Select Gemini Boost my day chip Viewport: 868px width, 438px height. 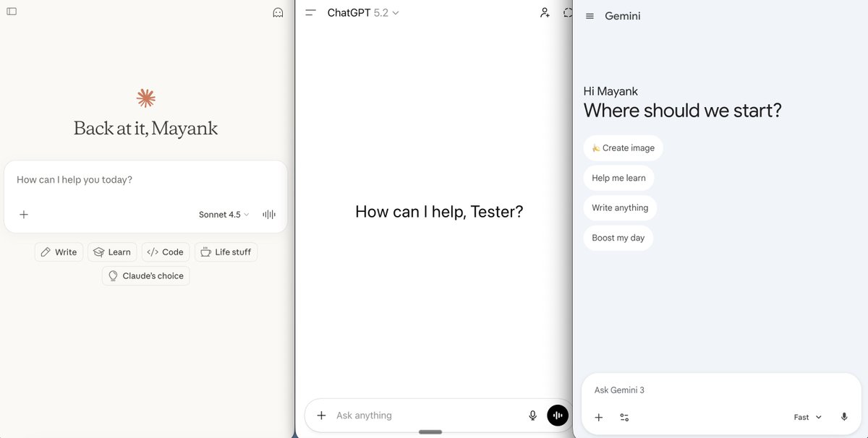(x=618, y=238)
